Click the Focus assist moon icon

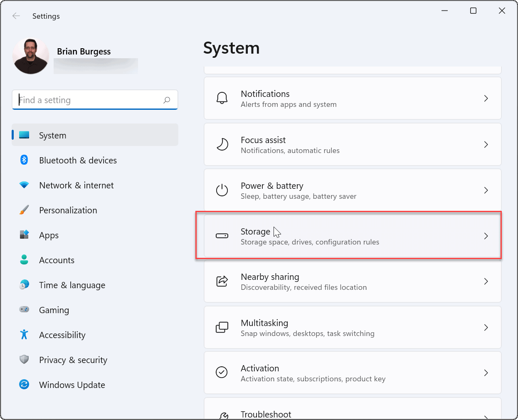(222, 144)
